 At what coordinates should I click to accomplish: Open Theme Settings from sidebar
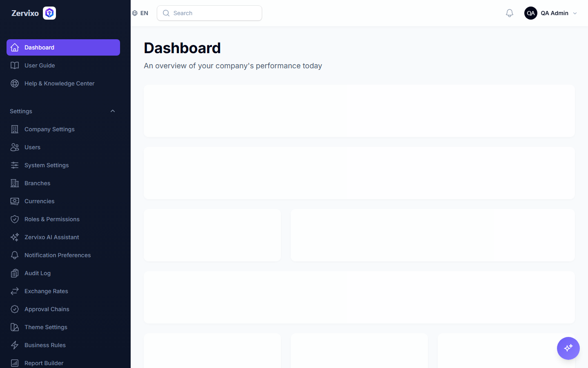coord(63,327)
